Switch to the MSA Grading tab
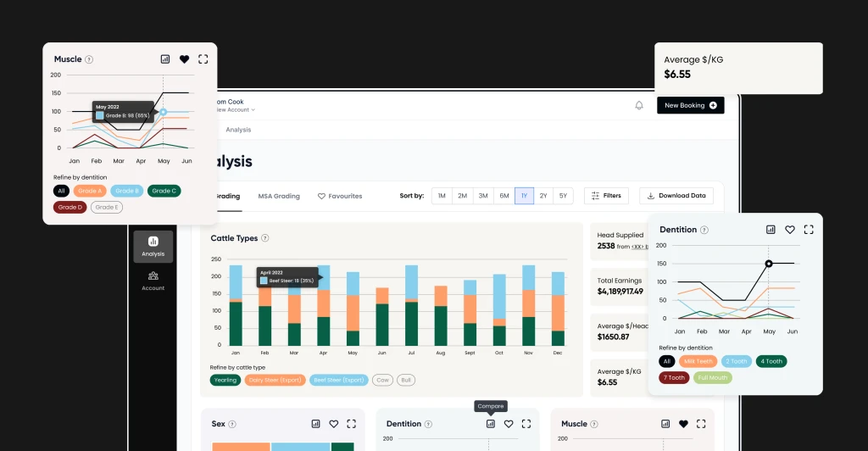Screen dimensions: 868x451 point(279,196)
